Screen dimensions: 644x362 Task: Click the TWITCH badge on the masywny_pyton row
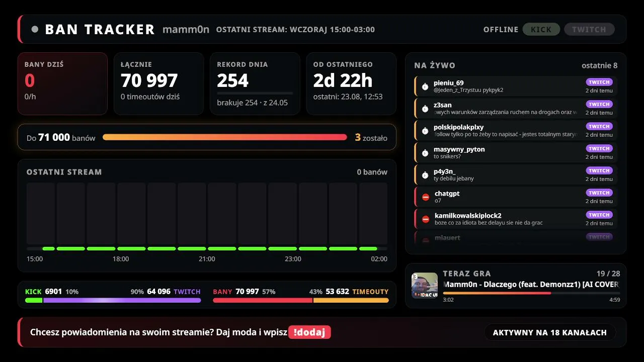pos(599,148)
